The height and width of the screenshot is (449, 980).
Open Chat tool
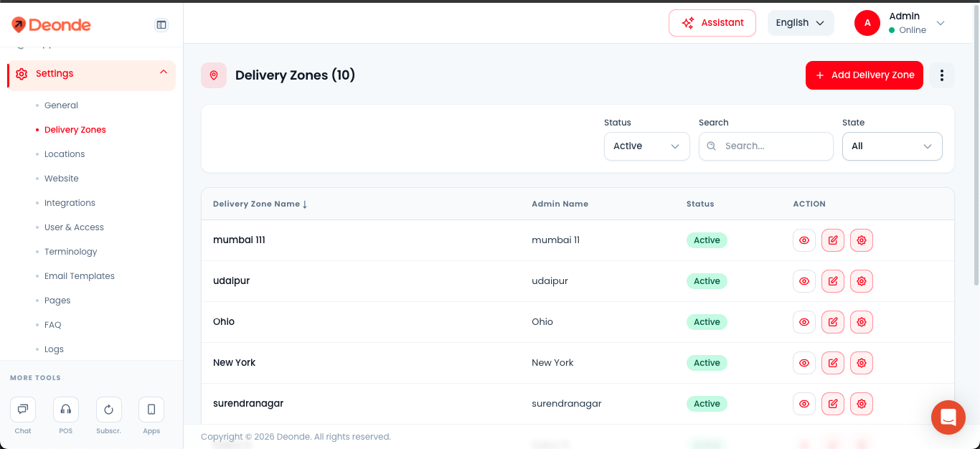coord(23,410)
